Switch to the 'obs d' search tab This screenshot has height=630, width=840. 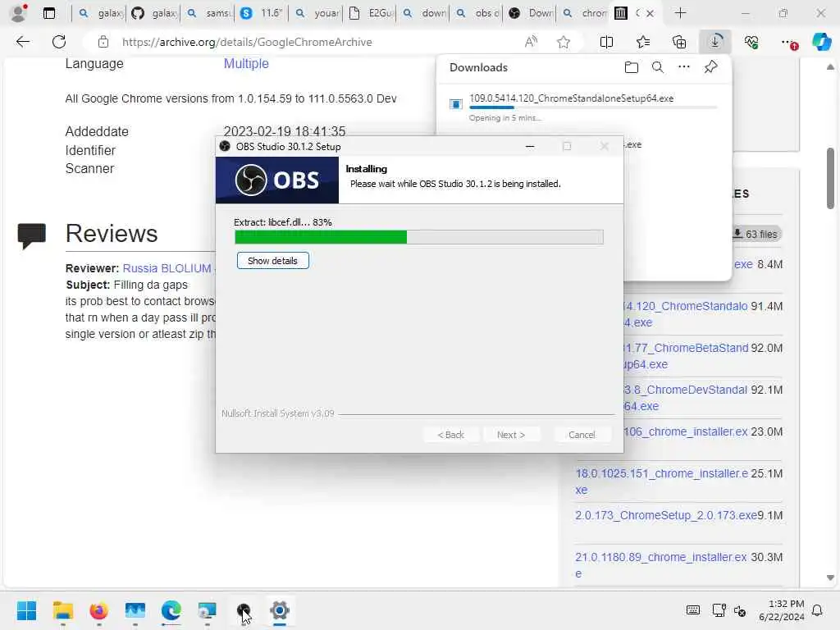478,13
